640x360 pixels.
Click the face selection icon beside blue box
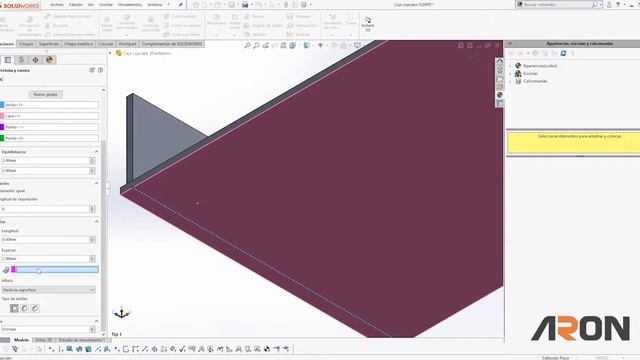tap(6, 270)
